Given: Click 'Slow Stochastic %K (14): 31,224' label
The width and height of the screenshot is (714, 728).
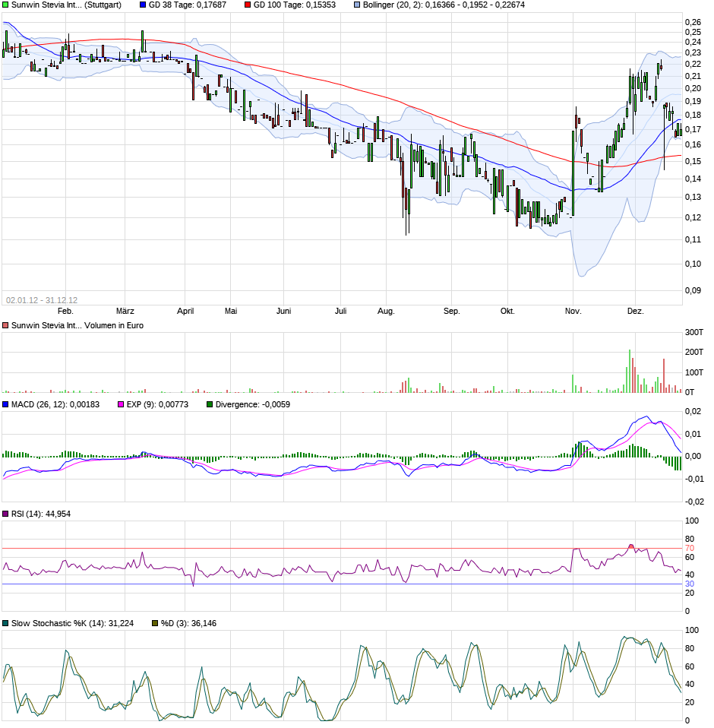Looking at the screenshot, I should pyautogui.click(x=72, y=624).
